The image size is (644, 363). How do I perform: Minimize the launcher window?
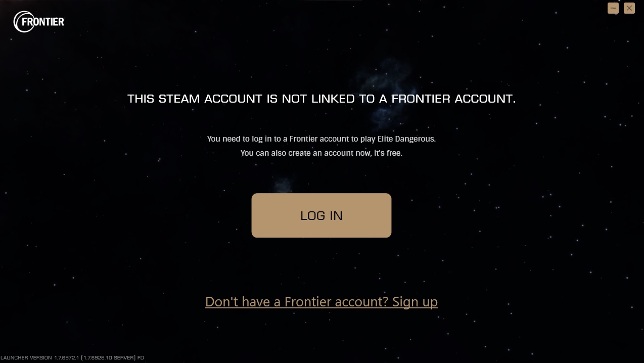pyautogui.click(x=613, y=8)
